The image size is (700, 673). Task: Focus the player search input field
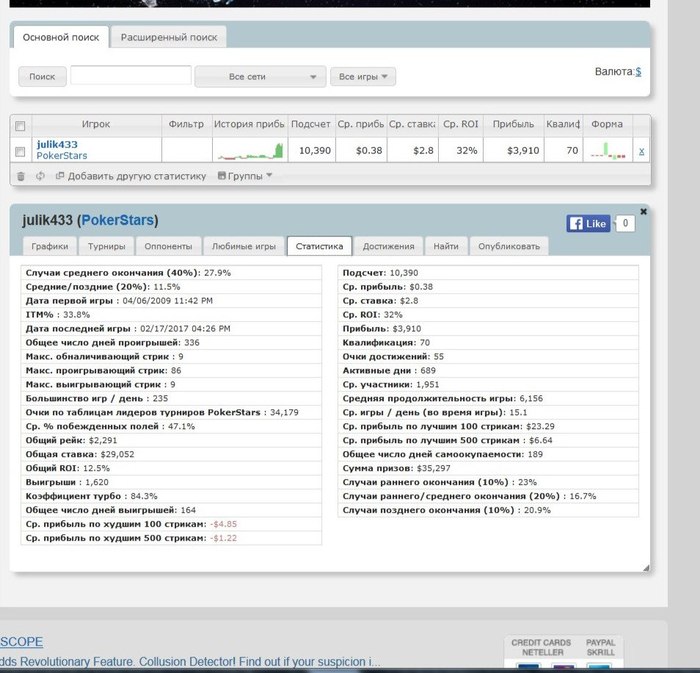(x=131, y=75)
